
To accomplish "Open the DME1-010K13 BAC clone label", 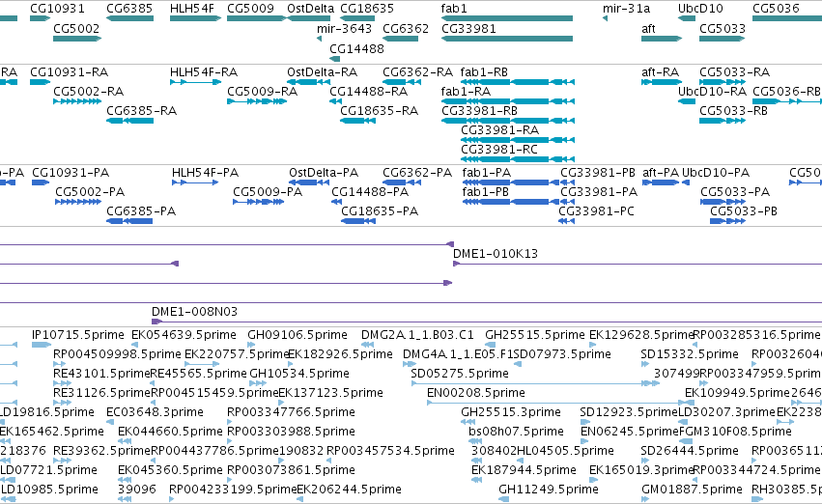I will point(496,254).
